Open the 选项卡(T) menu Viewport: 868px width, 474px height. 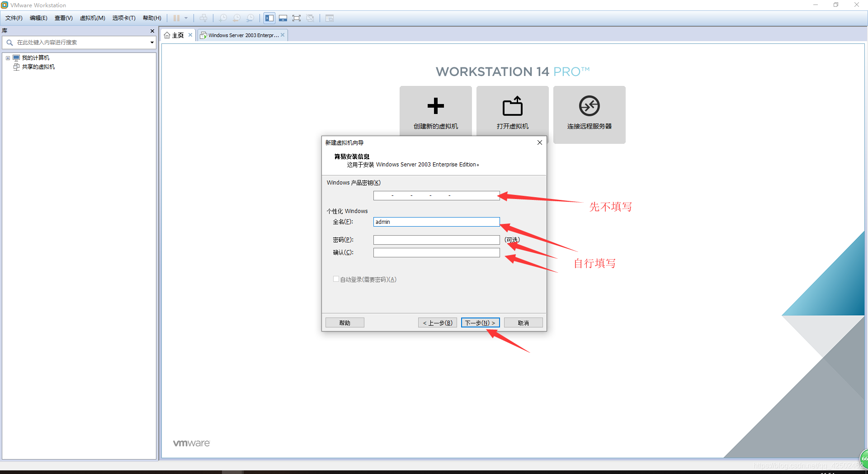click(124, 18)
